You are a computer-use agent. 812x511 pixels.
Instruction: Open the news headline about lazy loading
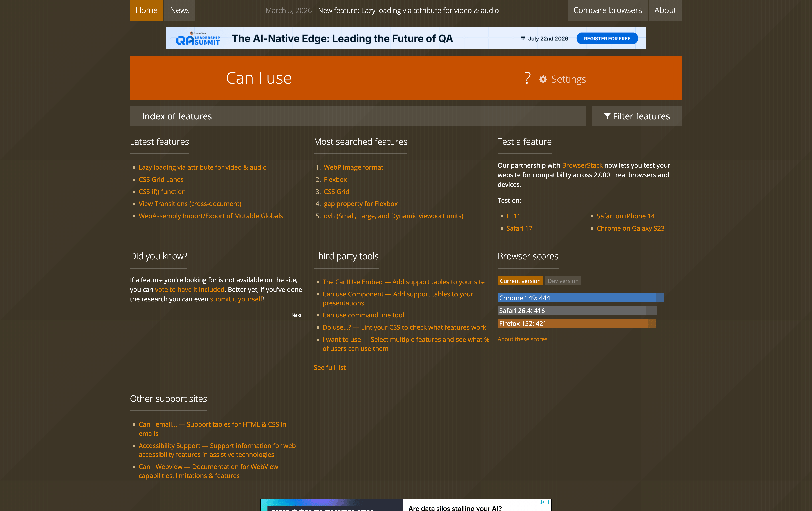click(408, 10)
